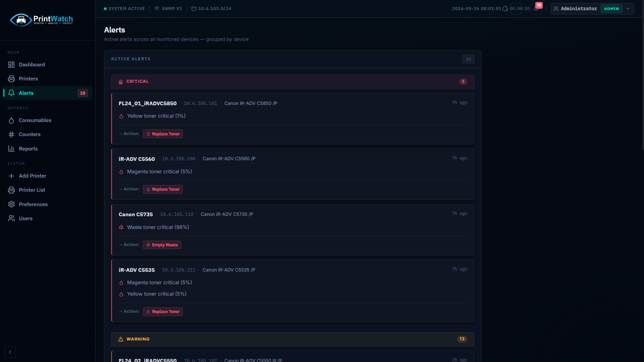644x362 pixels.
Task: Click the Alerts sidebar badge 18
Action: click(x=83, y=93)
